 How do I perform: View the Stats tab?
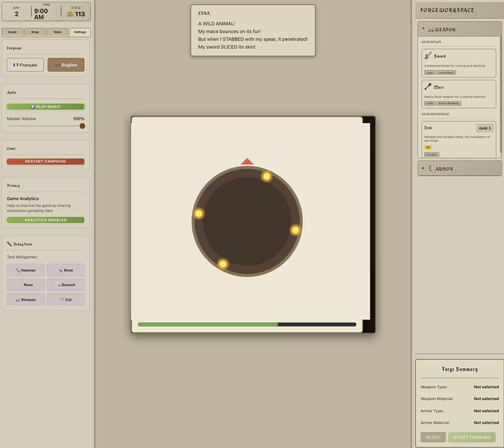(x=57, y=32)
